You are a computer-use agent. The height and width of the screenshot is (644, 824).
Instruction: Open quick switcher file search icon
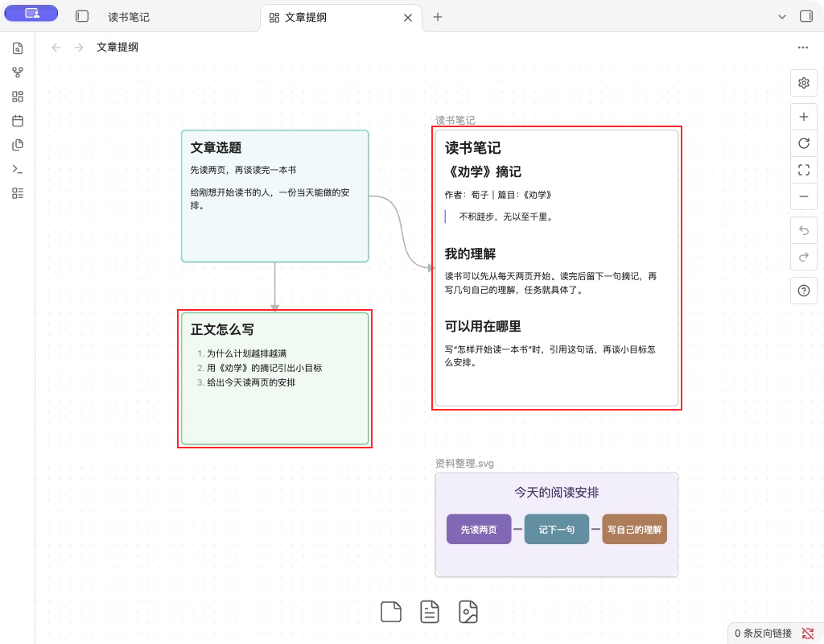tap(18, 48)
